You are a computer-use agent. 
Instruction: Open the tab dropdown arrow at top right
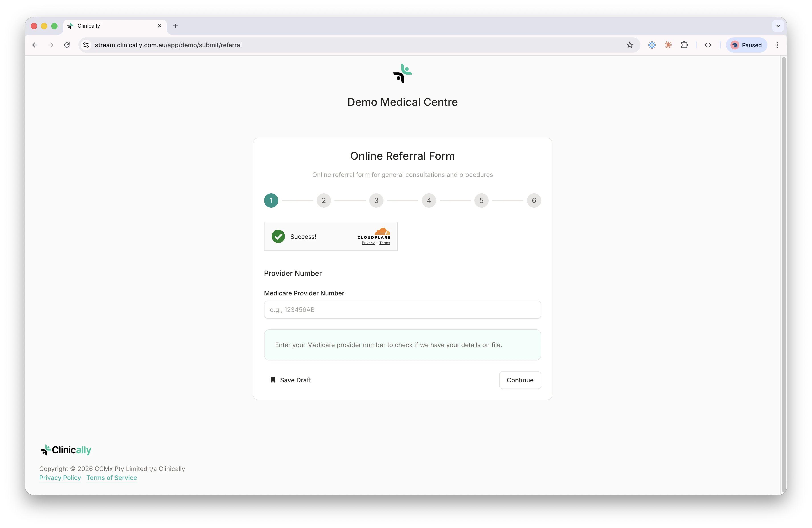(x=778, y=26)
